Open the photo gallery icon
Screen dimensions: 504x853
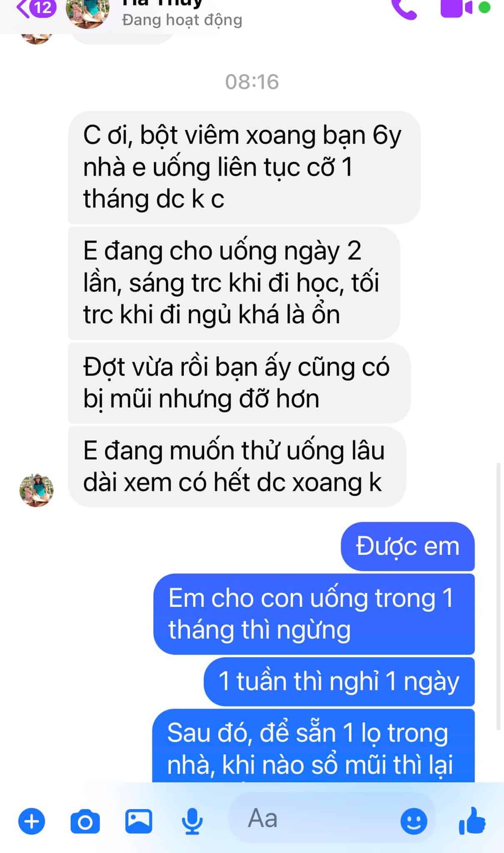click(139, 821)
